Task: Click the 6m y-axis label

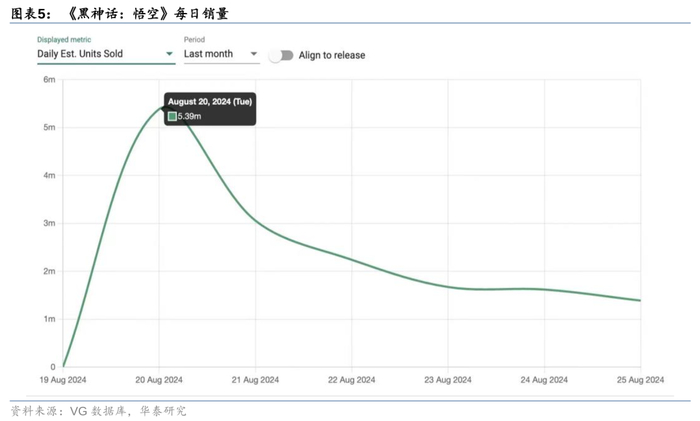Action: pos(49,79)
